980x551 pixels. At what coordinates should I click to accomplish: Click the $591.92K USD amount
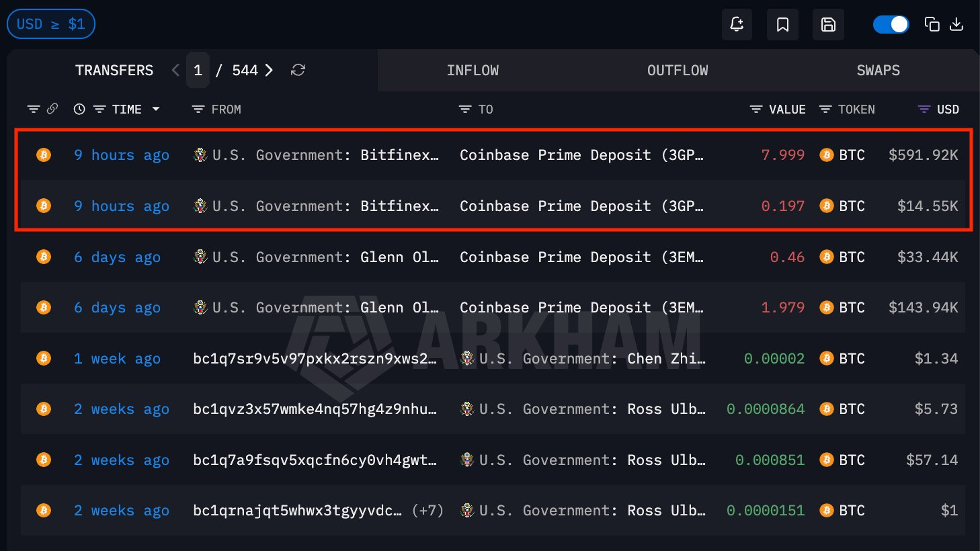pyautogui.click(x=924, y=155)
